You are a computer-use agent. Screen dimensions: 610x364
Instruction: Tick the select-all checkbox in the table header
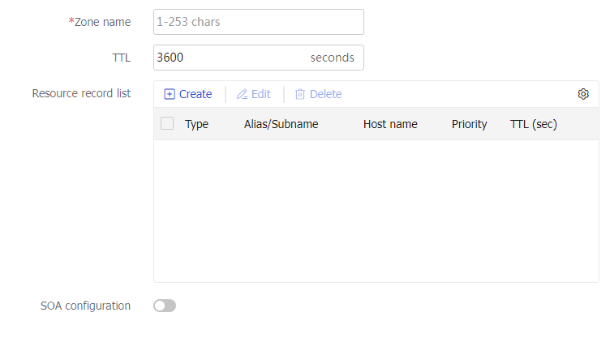tap(167, 124)
